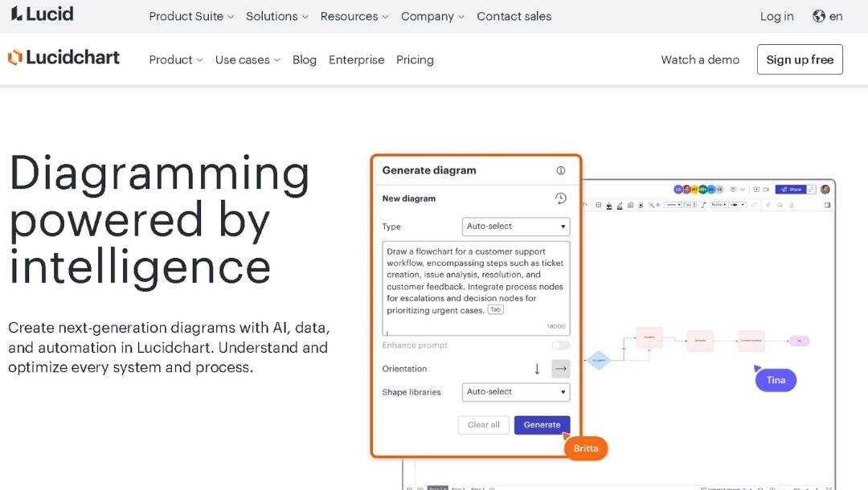Click the user profile avatar in editor

(825, 189)
